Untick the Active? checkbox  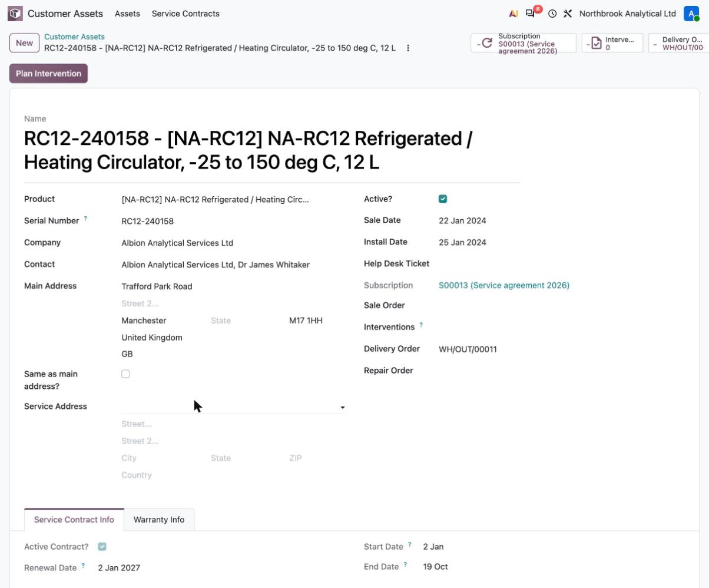[x=443, y=199]
